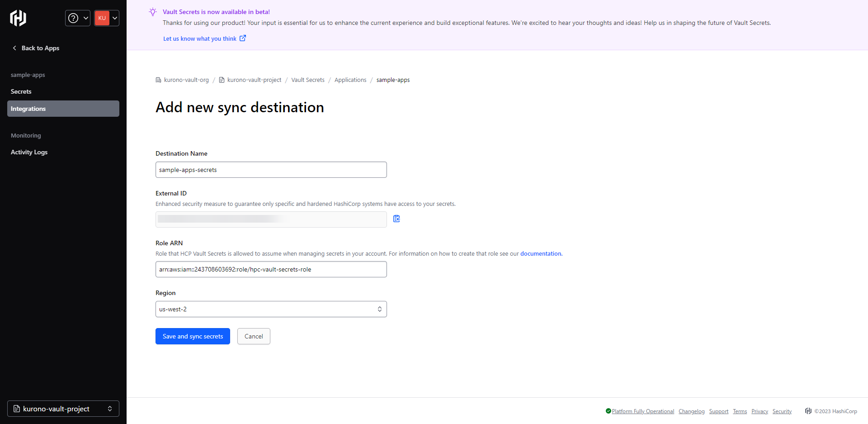Image resolution: width=868 pixels, height=424 pixels.
Task: Open Activity Logs
Action: [29, 152]
